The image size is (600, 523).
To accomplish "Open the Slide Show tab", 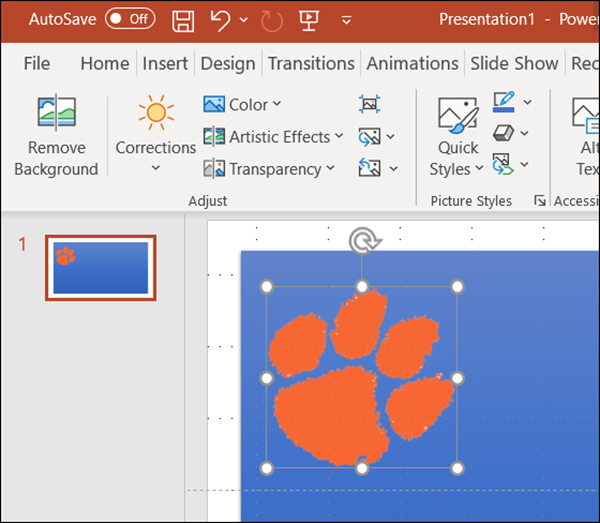I will (514, 63).
